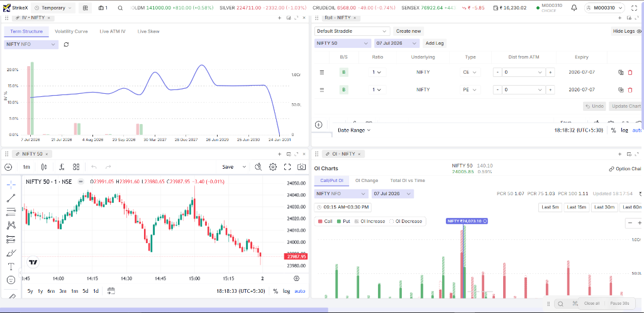This screenshot has width=644, height=313.
Task: Undo last chart action arrow
Action: pos(94,167)
